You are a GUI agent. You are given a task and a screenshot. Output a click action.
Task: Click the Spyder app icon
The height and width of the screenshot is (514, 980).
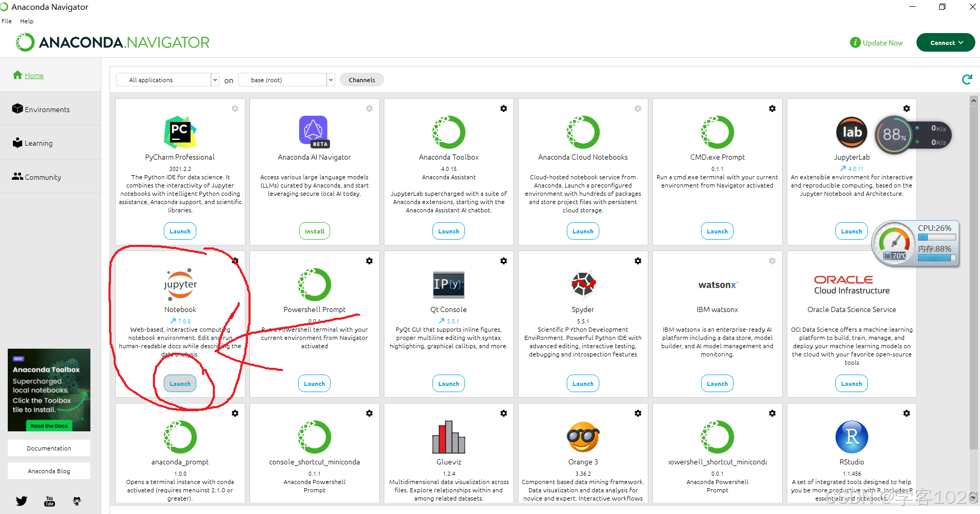(583, 284)
